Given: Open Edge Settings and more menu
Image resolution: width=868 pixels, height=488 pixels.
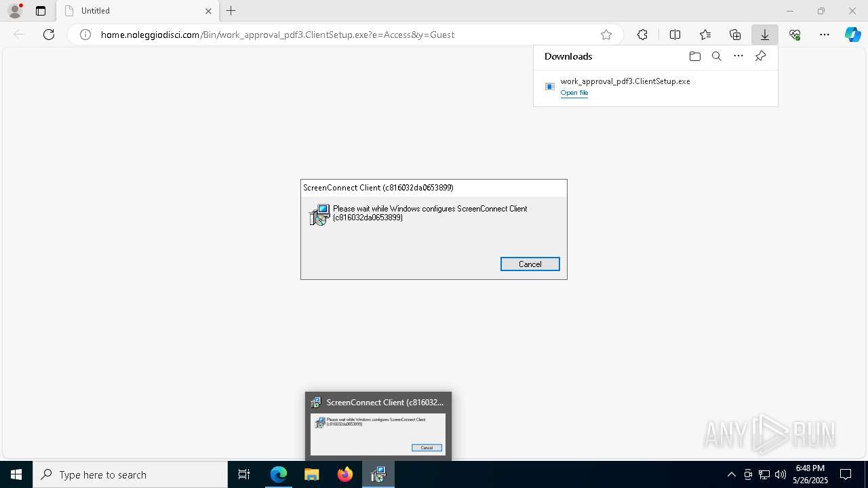Looking at the screenshot, I should [825, 35].
